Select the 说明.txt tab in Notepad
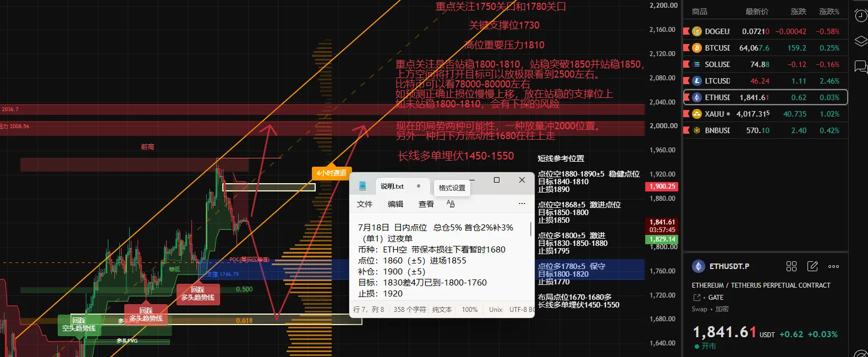868x357 pixels. pyautogui.click(x=392, y=186)
